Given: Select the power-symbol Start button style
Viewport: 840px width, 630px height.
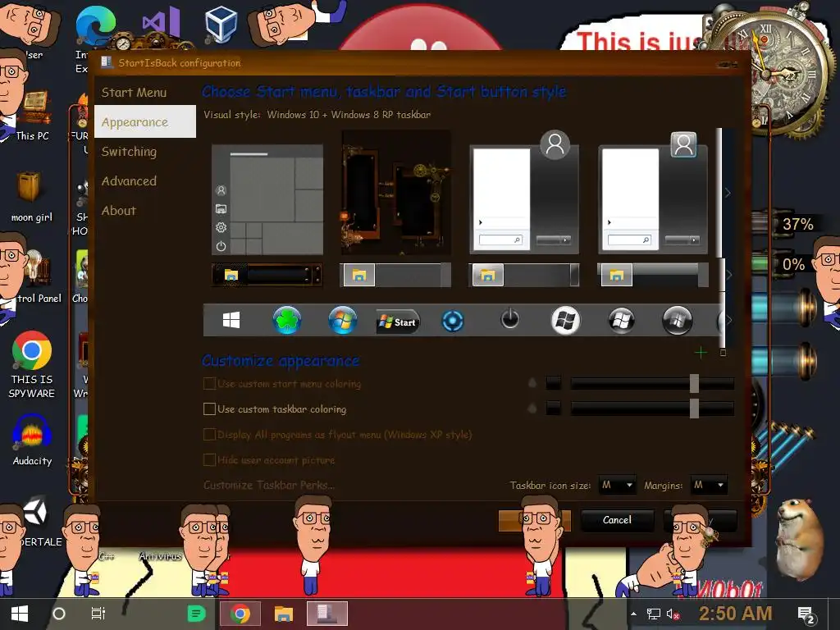Looking at the screenshot, I should 509,319.
